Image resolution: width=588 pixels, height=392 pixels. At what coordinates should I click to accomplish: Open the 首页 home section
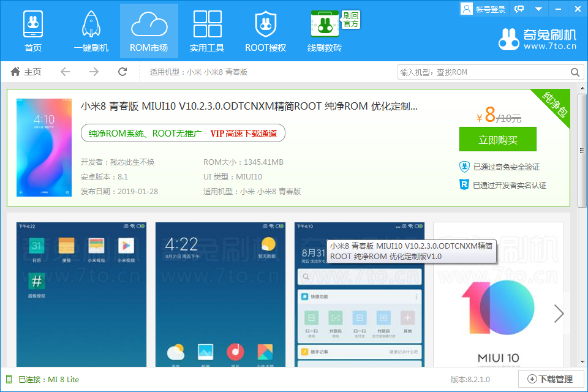click(33, 31)
